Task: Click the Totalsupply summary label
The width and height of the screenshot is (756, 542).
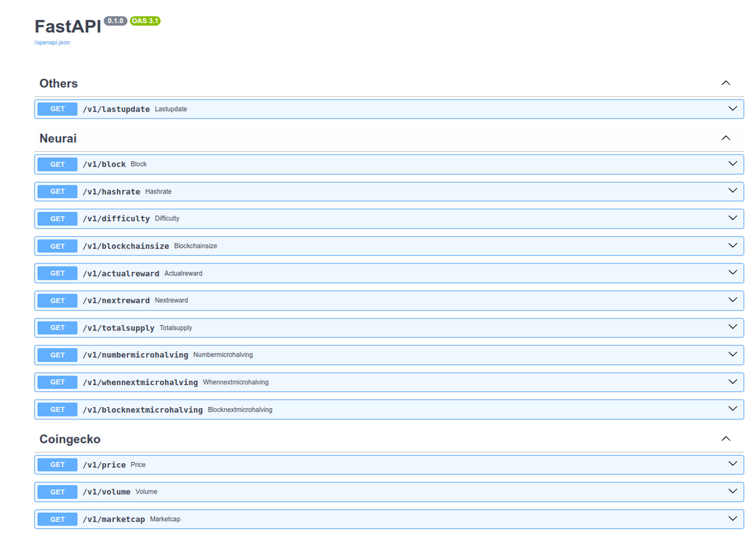Action: pyautogui.click(x=176, y=328)
